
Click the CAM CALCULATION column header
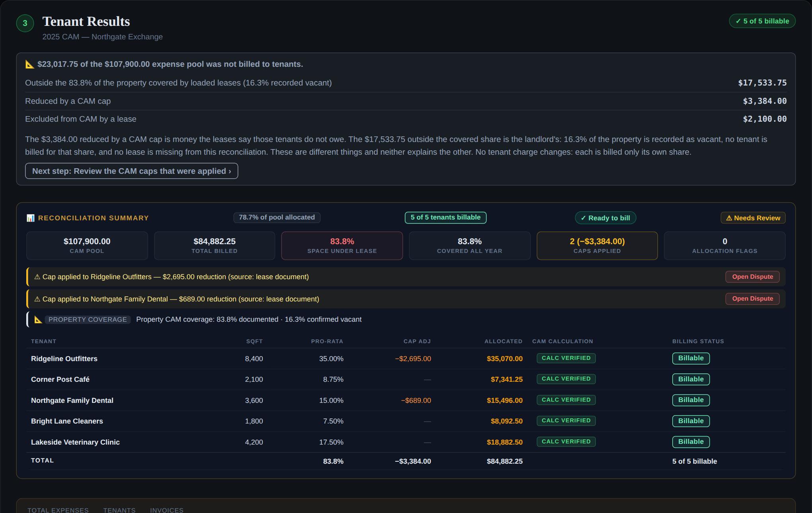562,341
